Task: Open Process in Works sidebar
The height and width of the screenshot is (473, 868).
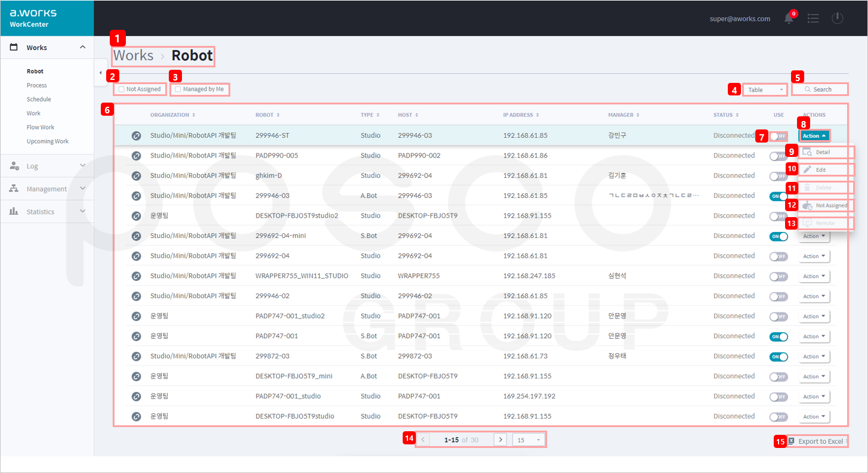Action: point(37,85)
